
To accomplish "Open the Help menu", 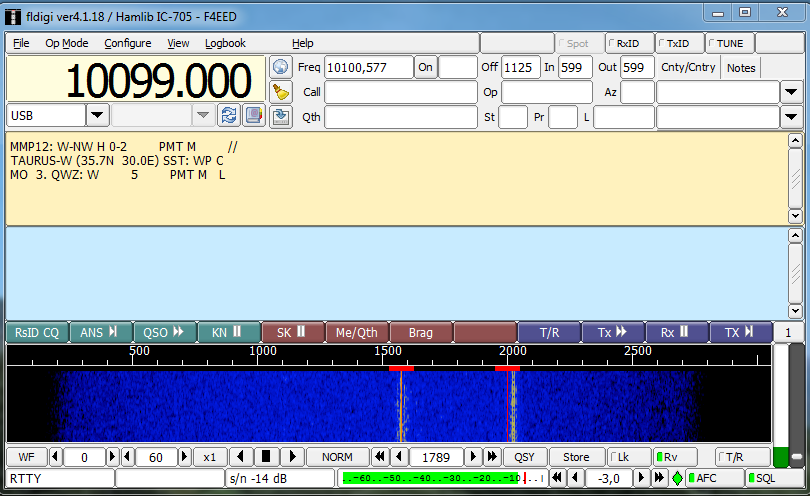I will 303,43.
